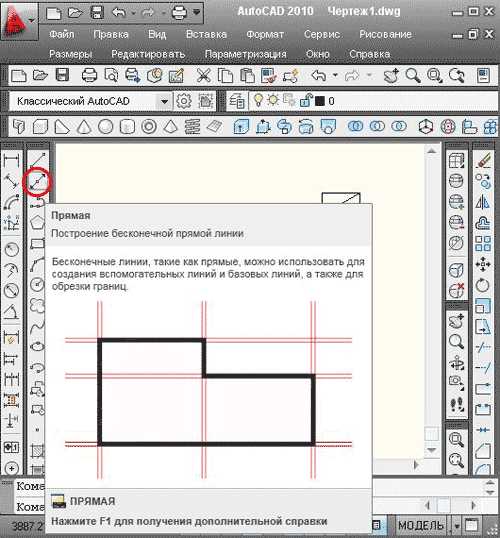Toggle layer 0 lock padlock

click(305, 101)
